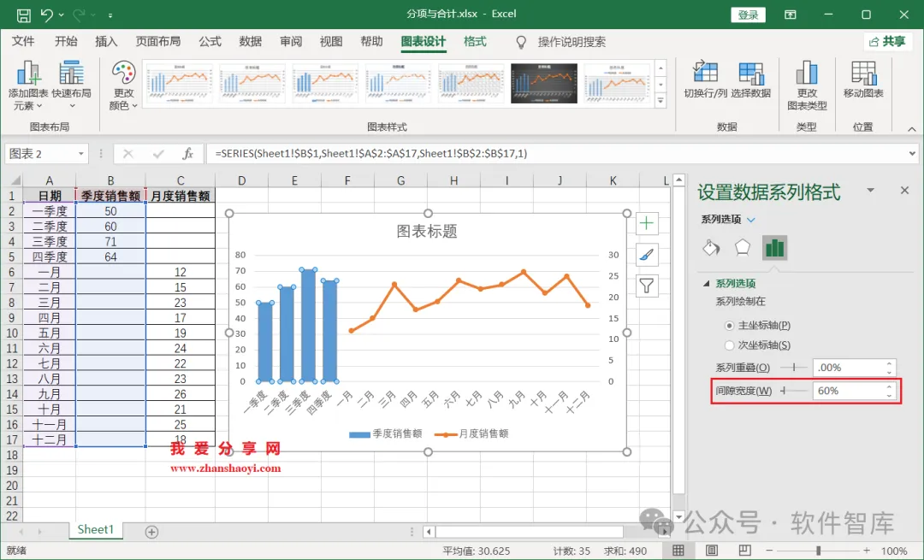
Task: Click the 登录 button
Action: pos(748,15)
